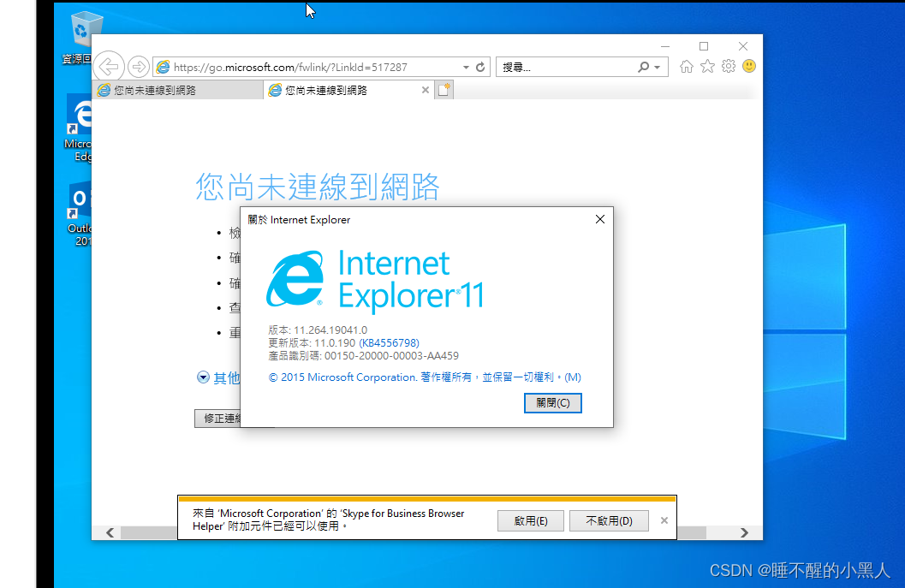
Task: Click the magnifier search icon
Action: (644, 67)
